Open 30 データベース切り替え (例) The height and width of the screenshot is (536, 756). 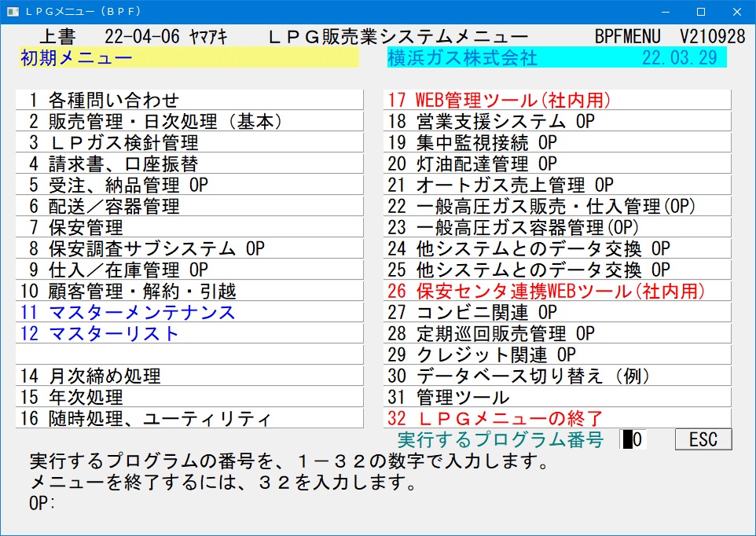(557, 376)
